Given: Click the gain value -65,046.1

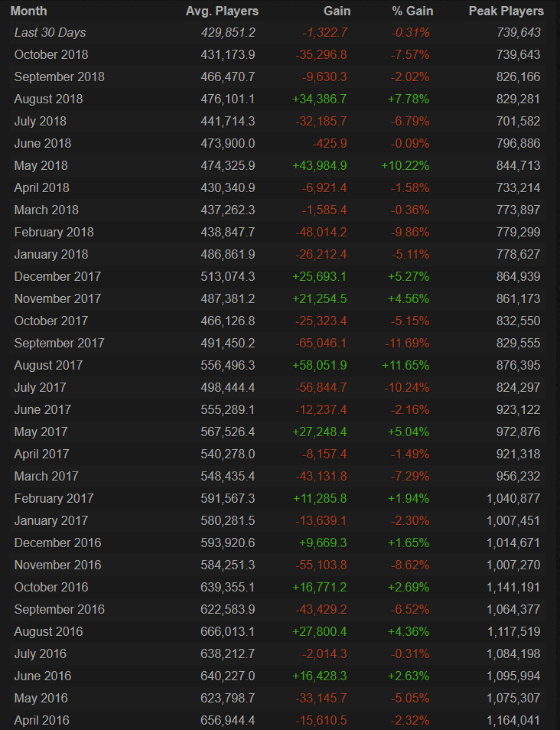Looking at the screenshot, I should (x=321, y=343).
